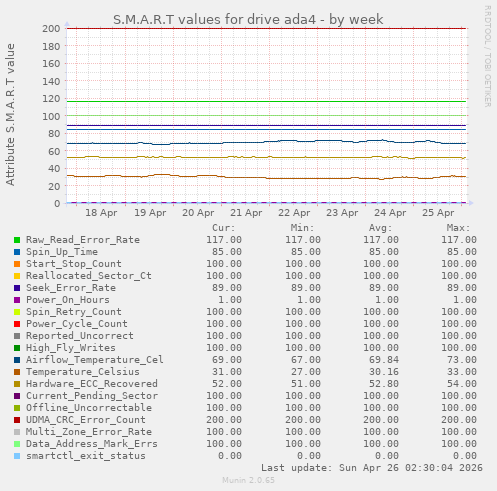Click the Cur: column header
This screenshot has height=491, width=497.
click(224, 228)
